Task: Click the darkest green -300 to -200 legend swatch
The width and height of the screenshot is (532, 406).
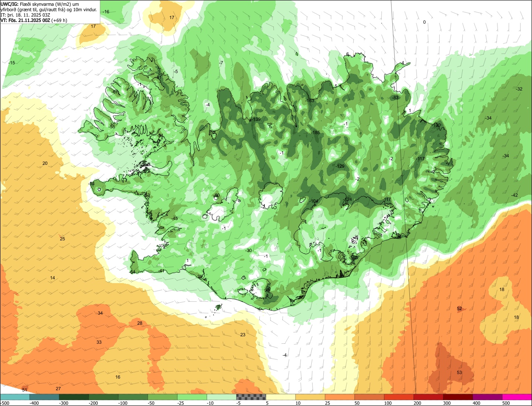Action: (74, 397)
